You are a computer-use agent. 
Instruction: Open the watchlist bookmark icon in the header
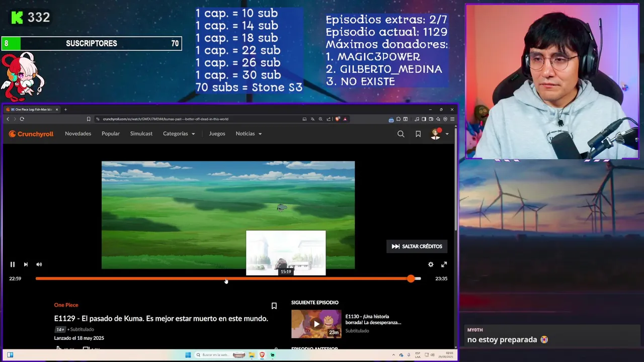click(418, 134)
